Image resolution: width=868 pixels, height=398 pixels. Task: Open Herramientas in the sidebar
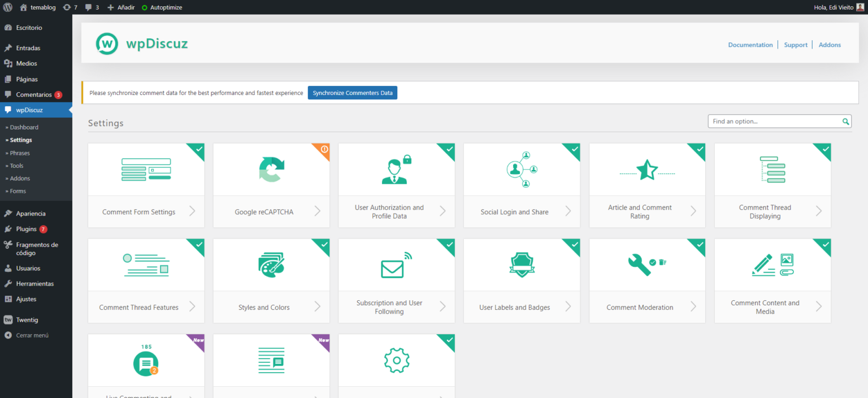click(36, 283)
